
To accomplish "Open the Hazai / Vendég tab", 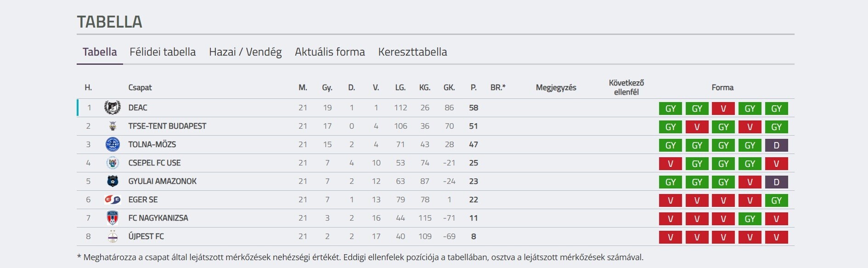I will click(245, 52).
